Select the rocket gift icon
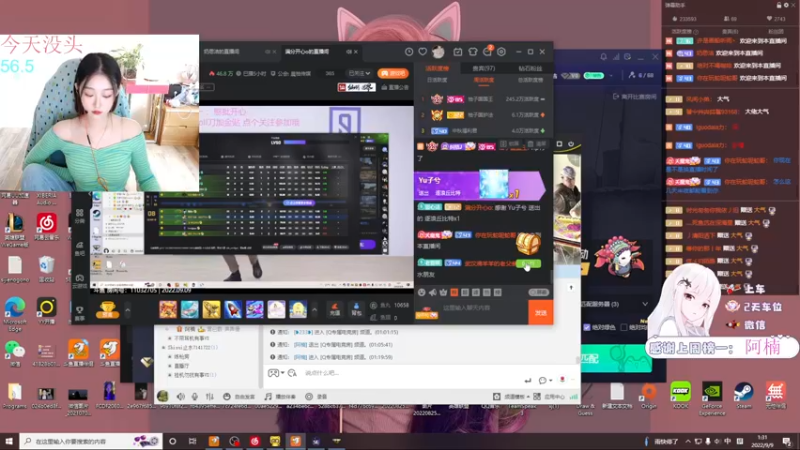The width and height of the screenshot is (800, 450). [233, 309]
